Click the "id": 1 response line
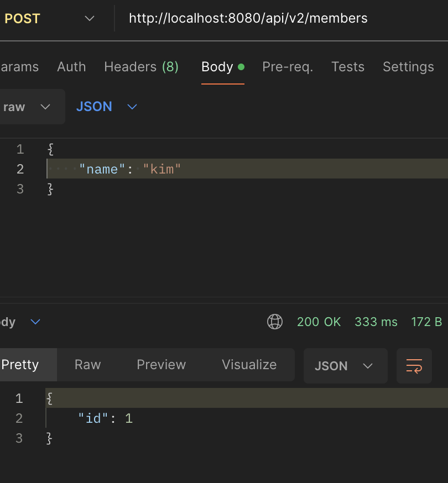Viewport: 448px width, 483px height. [x=106, y=418]
